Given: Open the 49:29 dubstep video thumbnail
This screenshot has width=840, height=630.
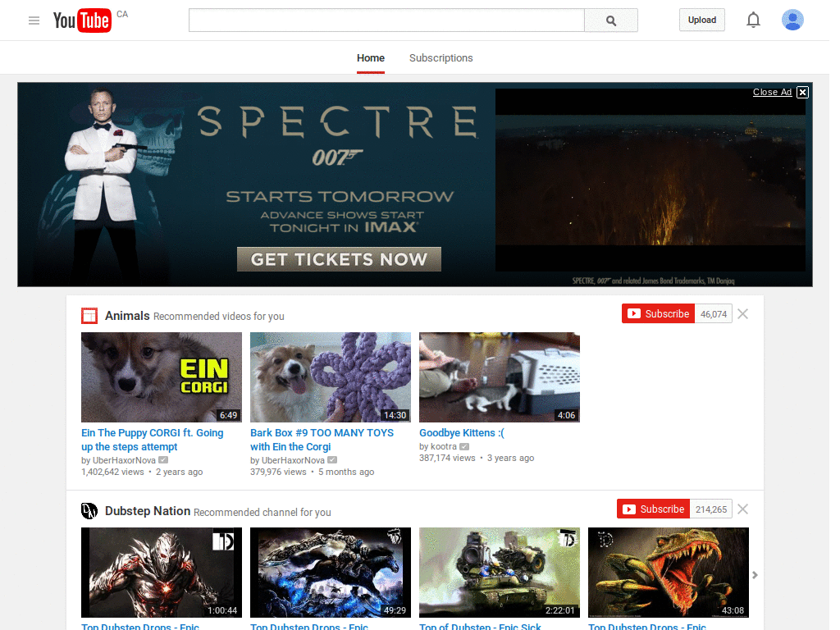Looking at the screenshot, I should [331, 573].
